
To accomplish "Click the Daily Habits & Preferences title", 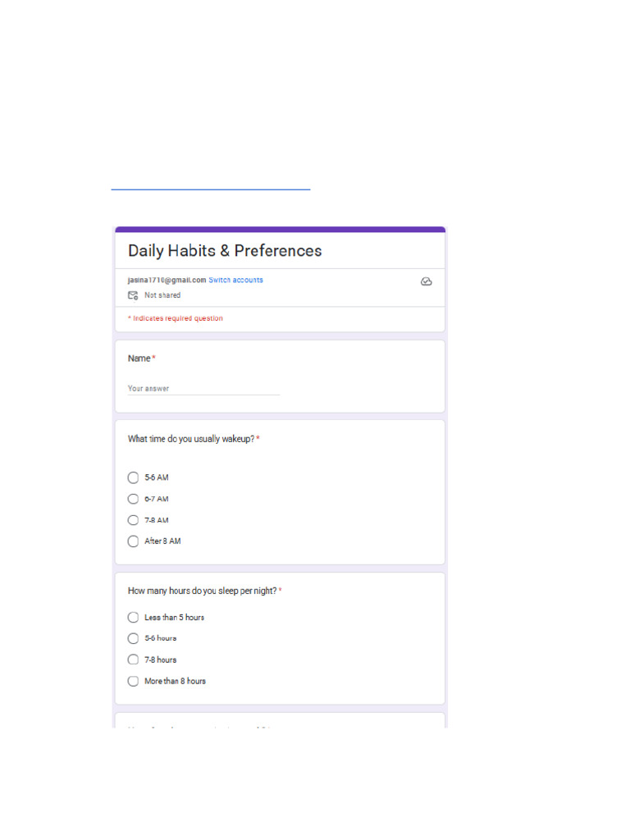I will (225, 251).
